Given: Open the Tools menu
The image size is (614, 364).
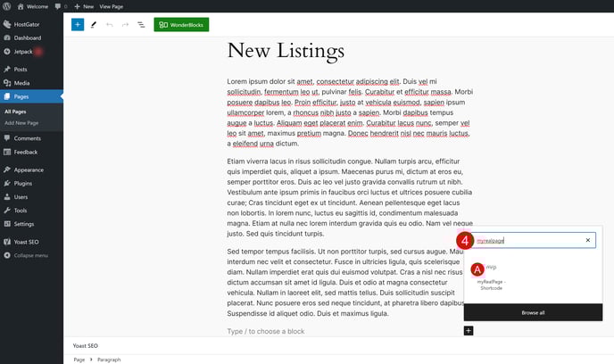Looking at the screenshot, I should point(31,211).
